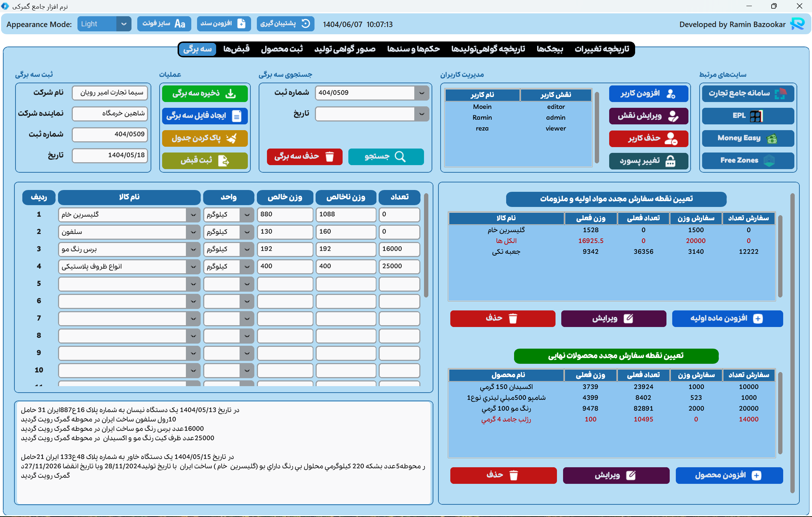
Task: Expand the registration number search dropdown
Action: (x=421, y=93)
